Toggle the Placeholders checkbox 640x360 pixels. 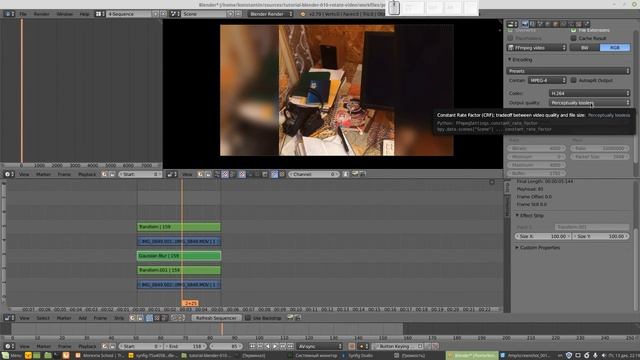(510, 38)
